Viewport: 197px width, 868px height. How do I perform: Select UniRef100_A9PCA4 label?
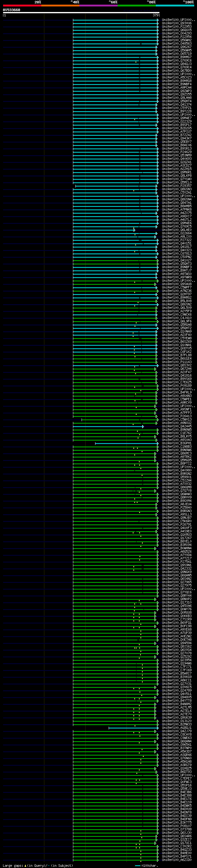[x=176, y=88]
